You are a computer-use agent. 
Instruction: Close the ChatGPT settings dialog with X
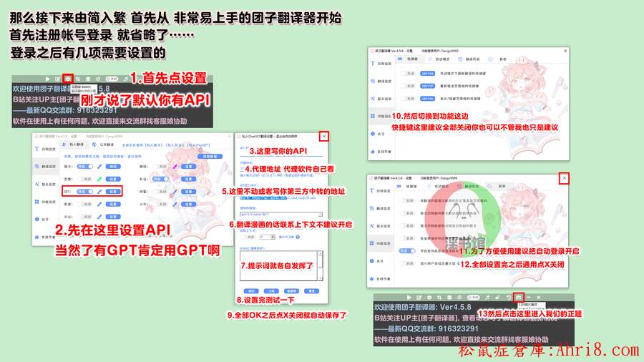(x=324, y=136)
